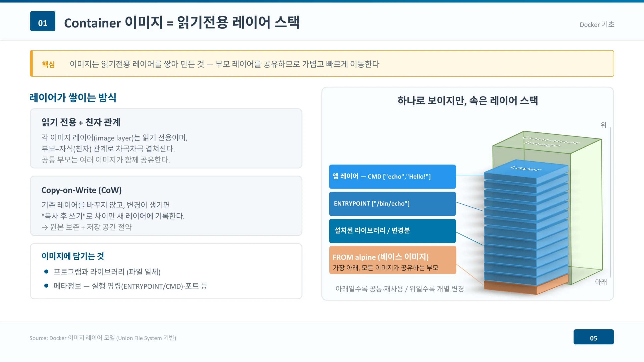Click the "Docker 기초" header label

pyautogui.click(x=597, y=24)
